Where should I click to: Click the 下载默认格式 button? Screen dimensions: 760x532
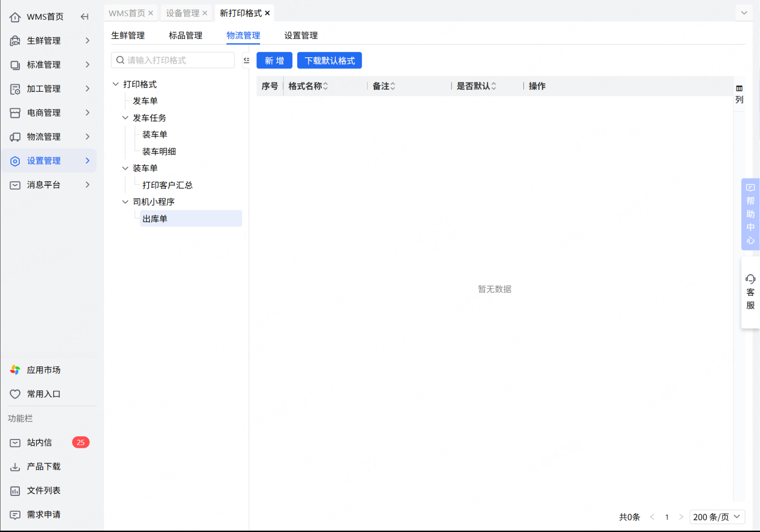pos(329,61)
